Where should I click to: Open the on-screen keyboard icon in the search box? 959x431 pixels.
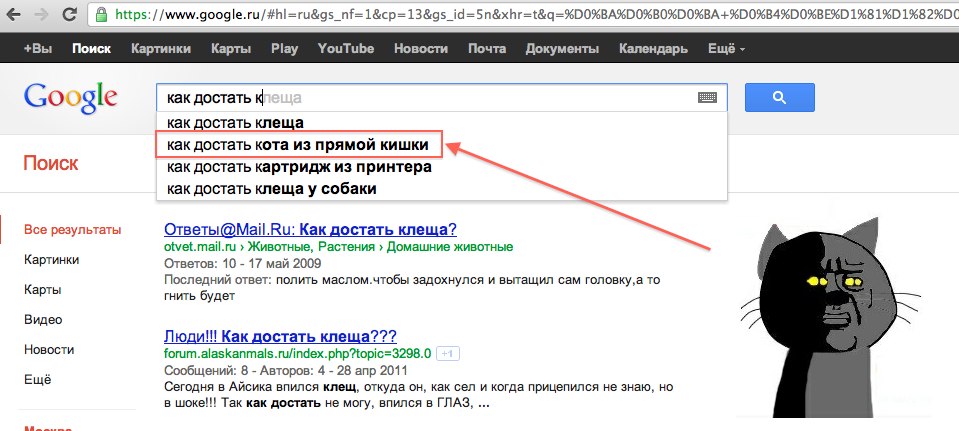(707, 98)
